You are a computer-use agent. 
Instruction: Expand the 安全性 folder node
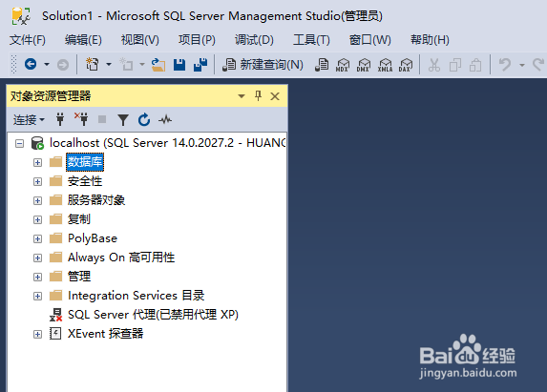point(37,181)
